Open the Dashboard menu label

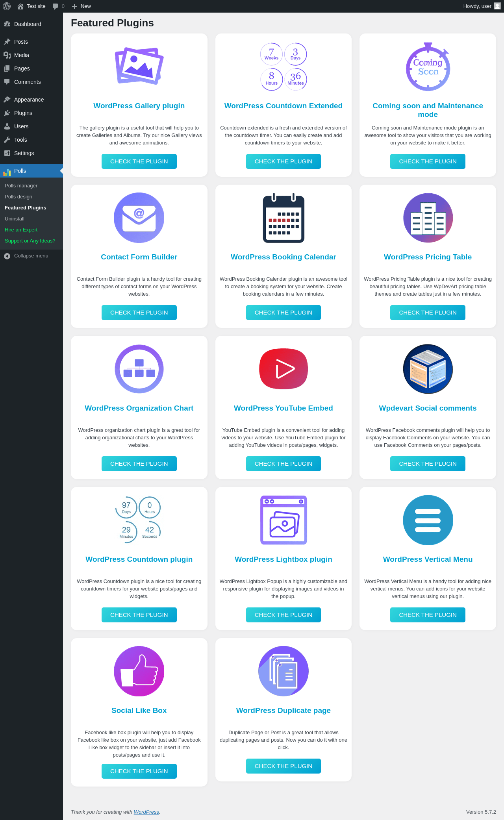[x=28, y=24]
